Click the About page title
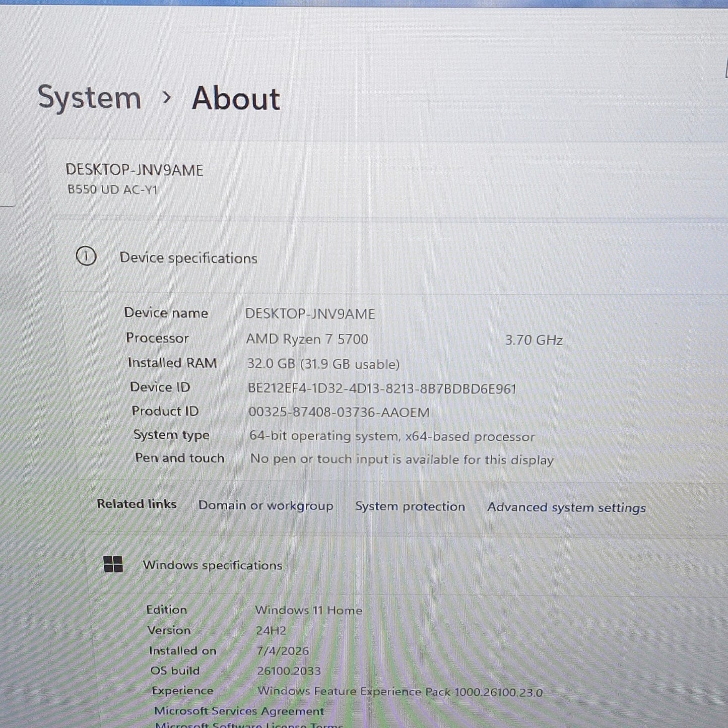 236,98
